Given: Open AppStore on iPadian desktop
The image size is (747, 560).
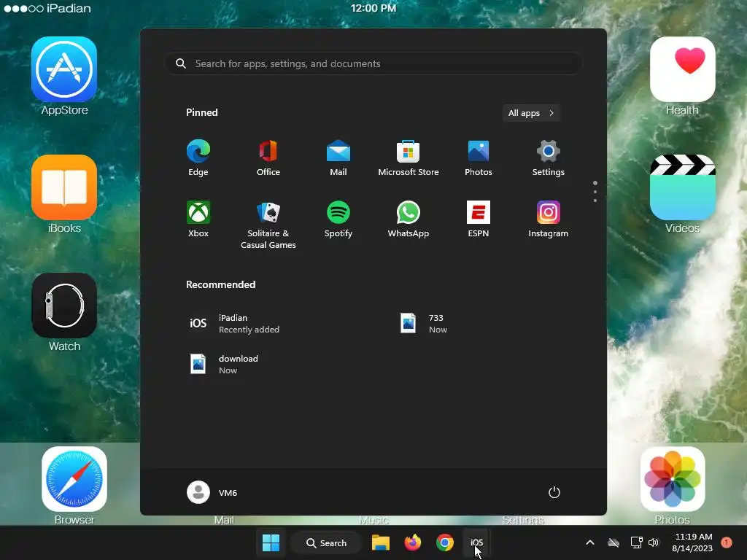Looking at the screenshot, I should [64, 76].
